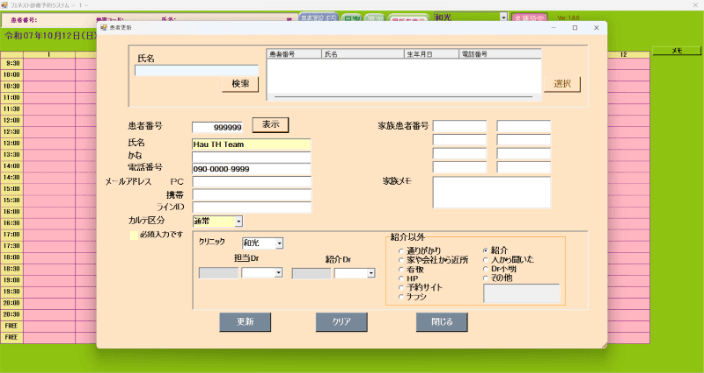
Task: Open the クリニック dropdown showing 和光
Action: coord(279,243)
